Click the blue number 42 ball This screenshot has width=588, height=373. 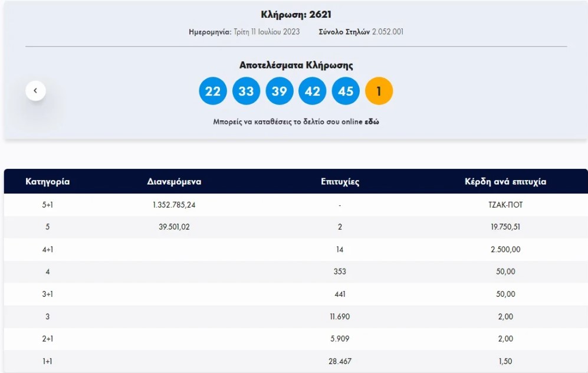313,91
